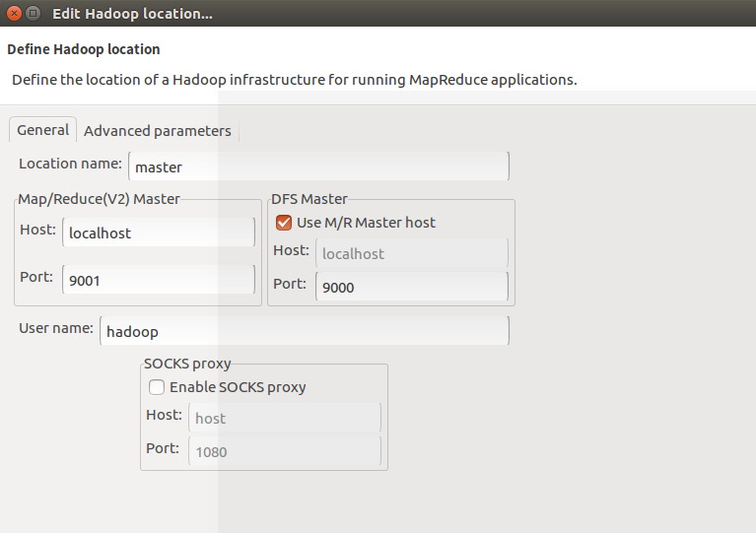Click the Map/Reduce Master Port field 9001
This screenshot has height=533, width=756.
click(159, 280)
